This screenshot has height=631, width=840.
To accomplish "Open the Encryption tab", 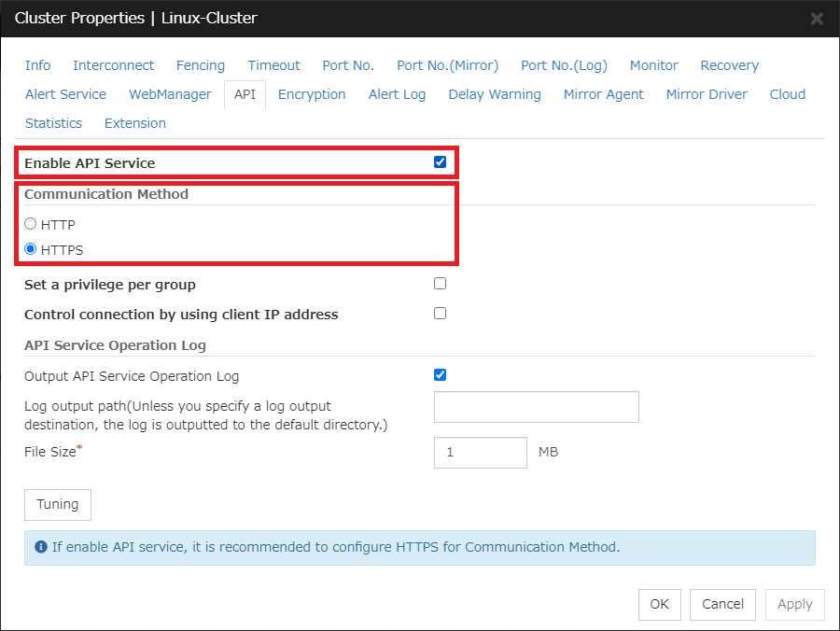I will click(x=312, y=94).
